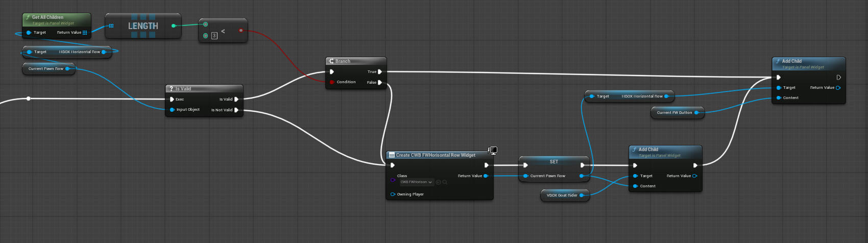Click the Is Not Valid exec output pin
Image resolution: width=868 pixels, height=243 pixels.
click(236, 110)
